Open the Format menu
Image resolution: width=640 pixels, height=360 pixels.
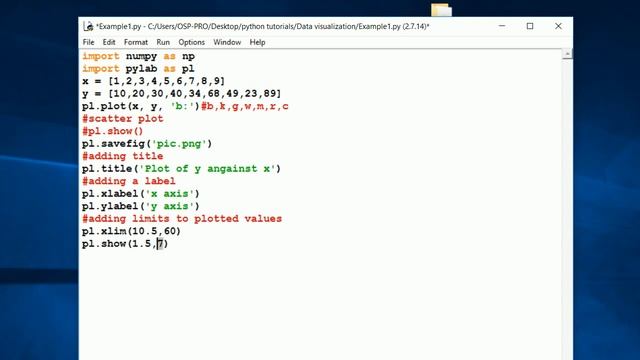click(136, 42)
